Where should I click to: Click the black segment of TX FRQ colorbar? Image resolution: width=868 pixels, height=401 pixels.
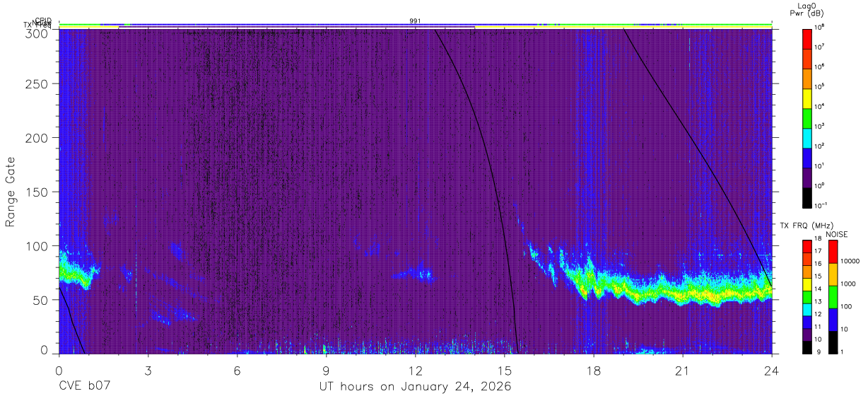tap(807, 347)
